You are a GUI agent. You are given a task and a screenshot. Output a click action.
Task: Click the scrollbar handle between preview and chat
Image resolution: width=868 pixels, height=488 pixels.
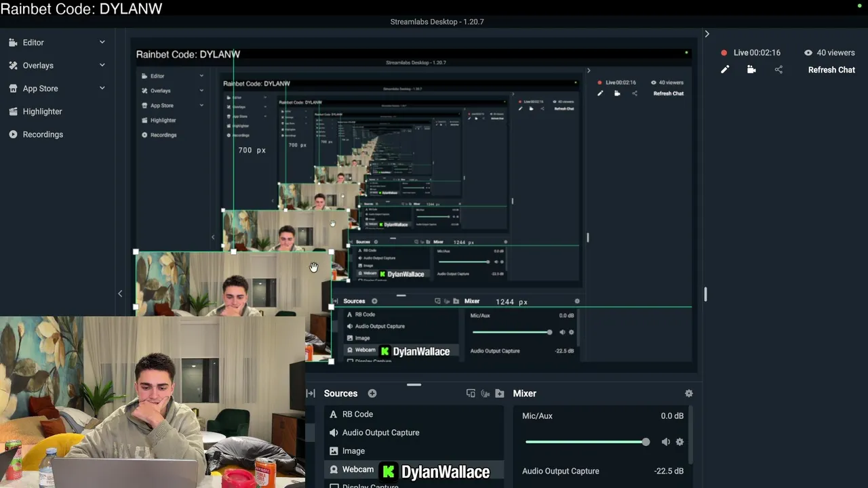705,294
